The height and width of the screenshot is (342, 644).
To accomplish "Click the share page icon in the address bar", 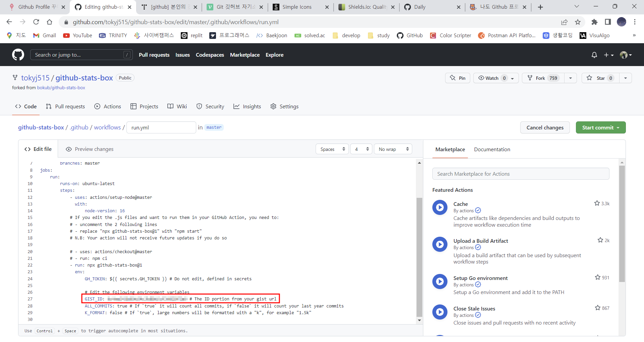I will click(564, 22).
